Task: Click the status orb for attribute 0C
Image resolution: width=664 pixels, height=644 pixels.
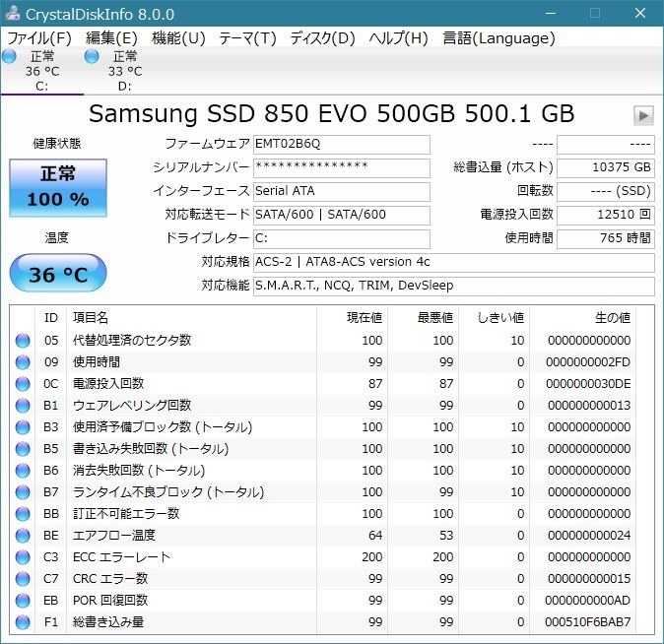Action: 23,384
